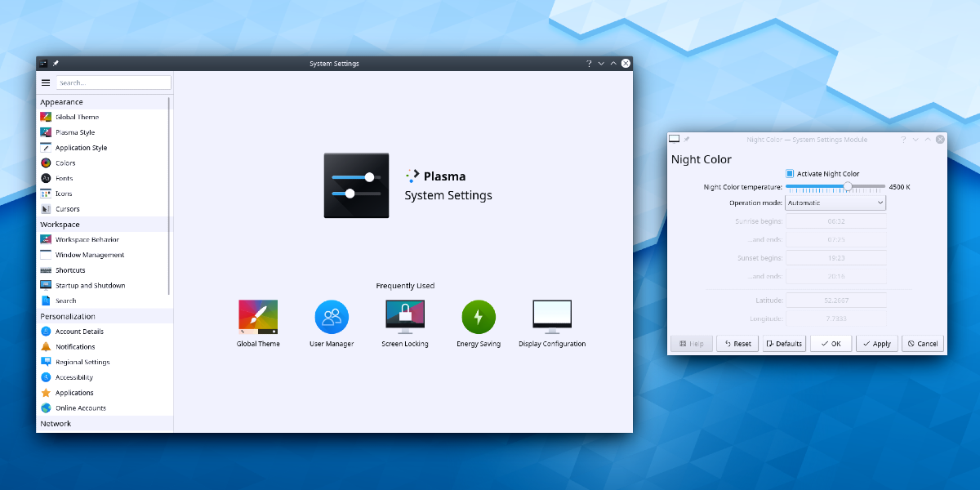Image resolution: width=980 pixels, height=490 pixels.
Task: Open Online Accounts in sidebar
Action: pyautogui.click(x=80, y=408)
